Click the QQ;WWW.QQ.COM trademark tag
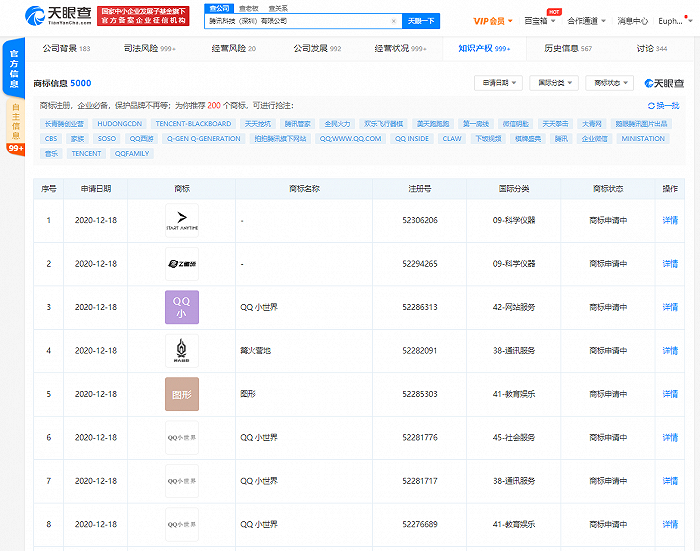 (350, 138)
